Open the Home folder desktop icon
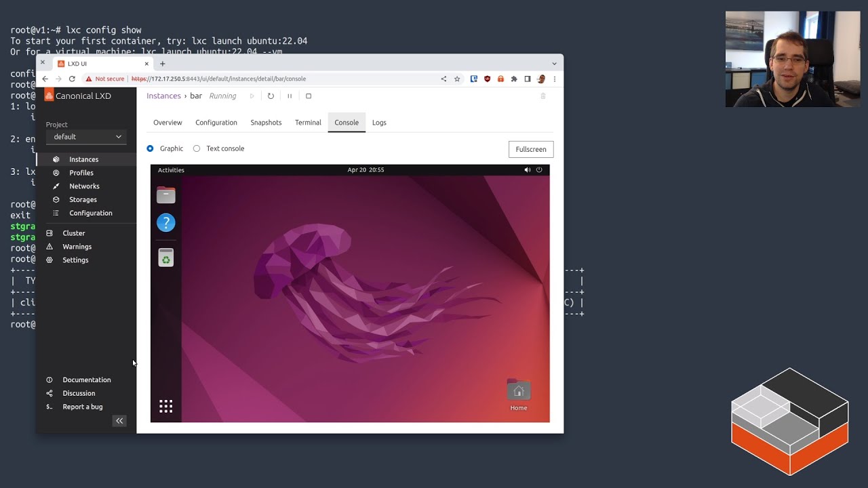868x488 pixels. tap(518, 393)
